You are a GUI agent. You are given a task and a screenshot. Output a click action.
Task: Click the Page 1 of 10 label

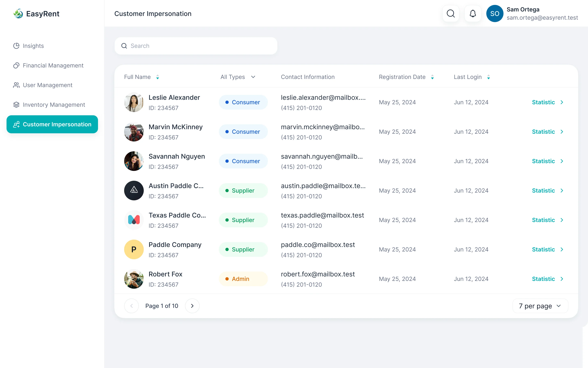161,306
